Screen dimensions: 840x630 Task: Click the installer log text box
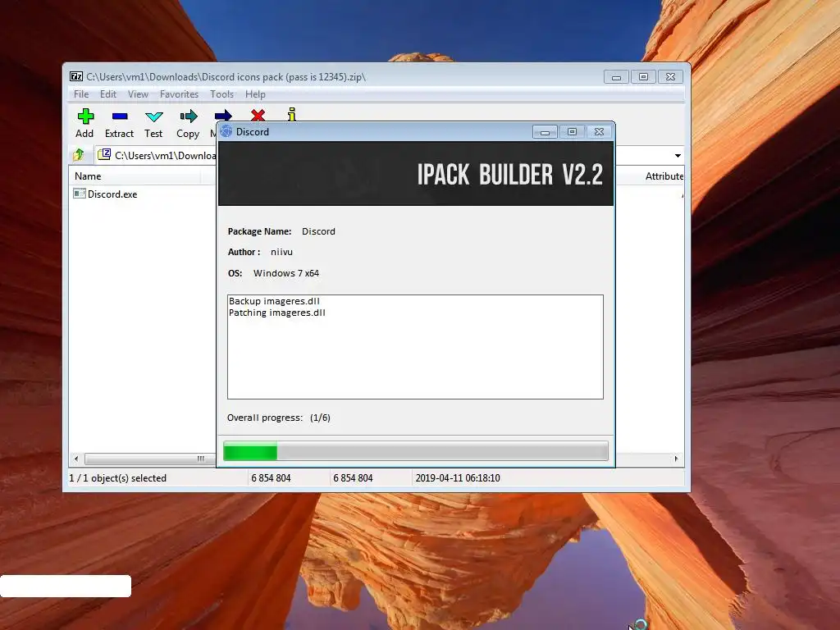click(x=415, y=347)
